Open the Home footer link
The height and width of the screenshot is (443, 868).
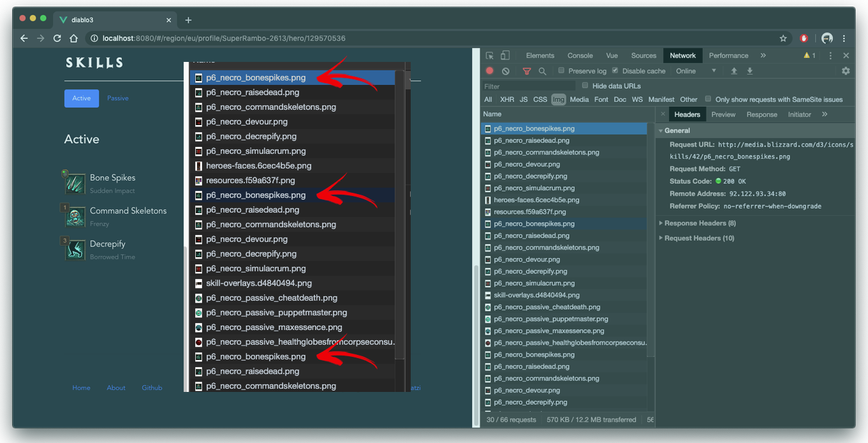click(x=81, y=387)
